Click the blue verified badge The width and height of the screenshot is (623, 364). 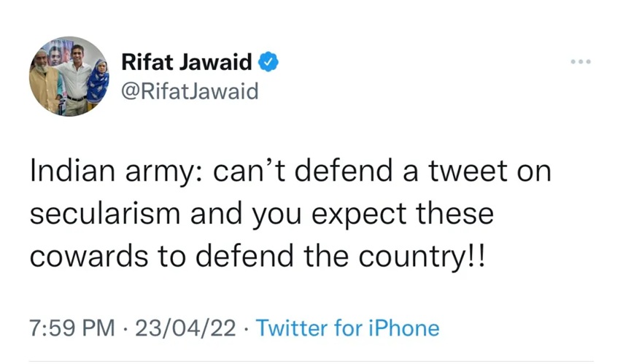(x=268, y=63)
